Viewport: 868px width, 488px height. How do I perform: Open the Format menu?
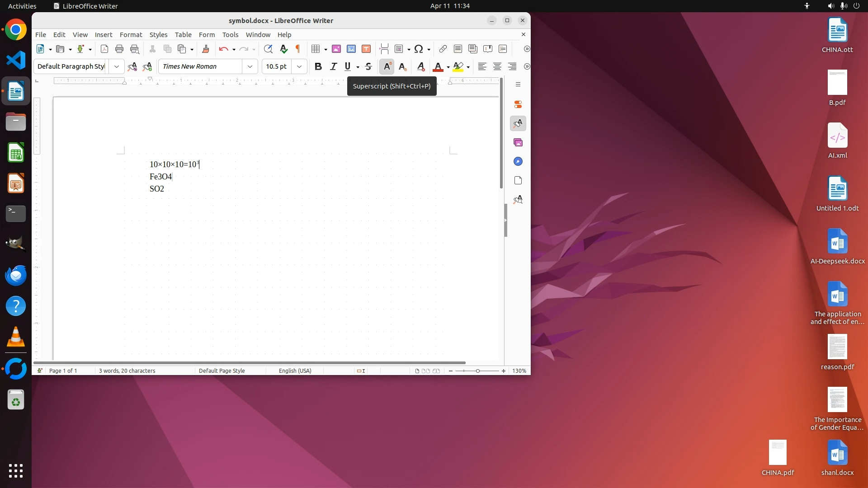click(131, 34)
